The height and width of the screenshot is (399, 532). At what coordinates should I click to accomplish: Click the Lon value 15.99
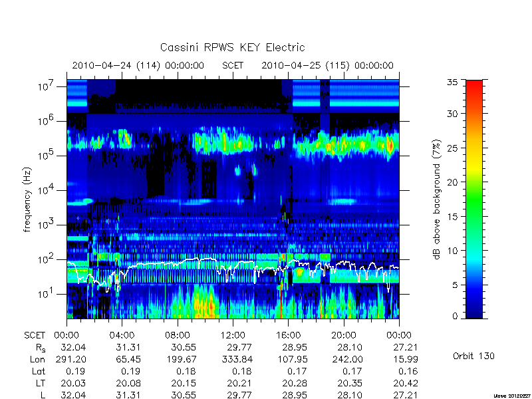point(406,359)
